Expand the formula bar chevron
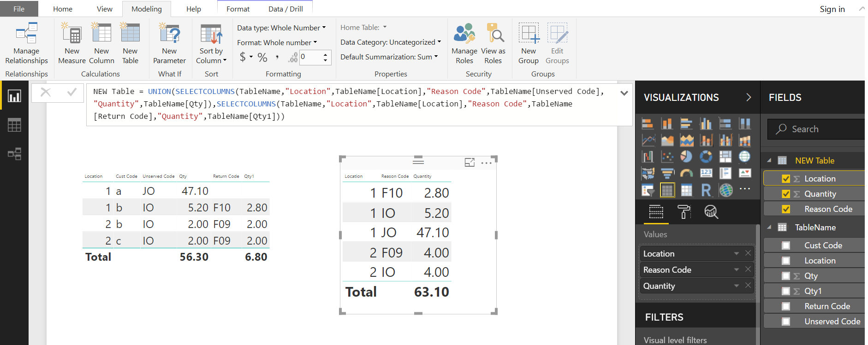The image size is (868, 345). 624,93
